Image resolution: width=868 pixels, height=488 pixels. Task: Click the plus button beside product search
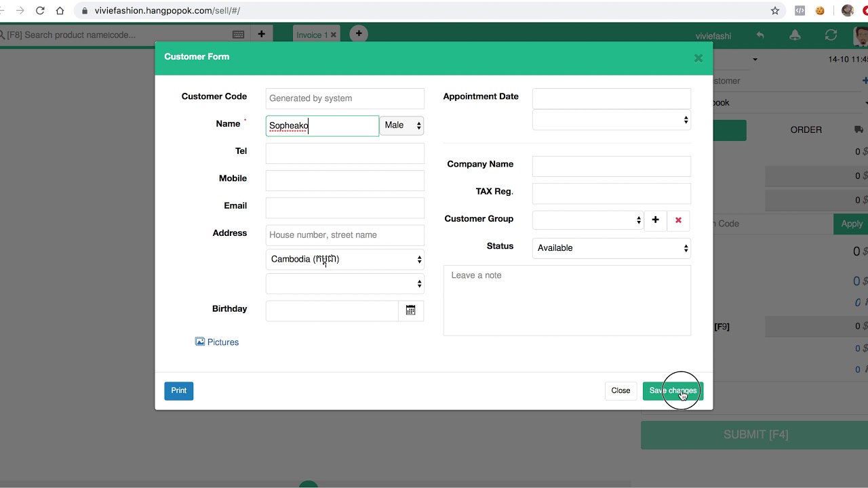point(261,34)
